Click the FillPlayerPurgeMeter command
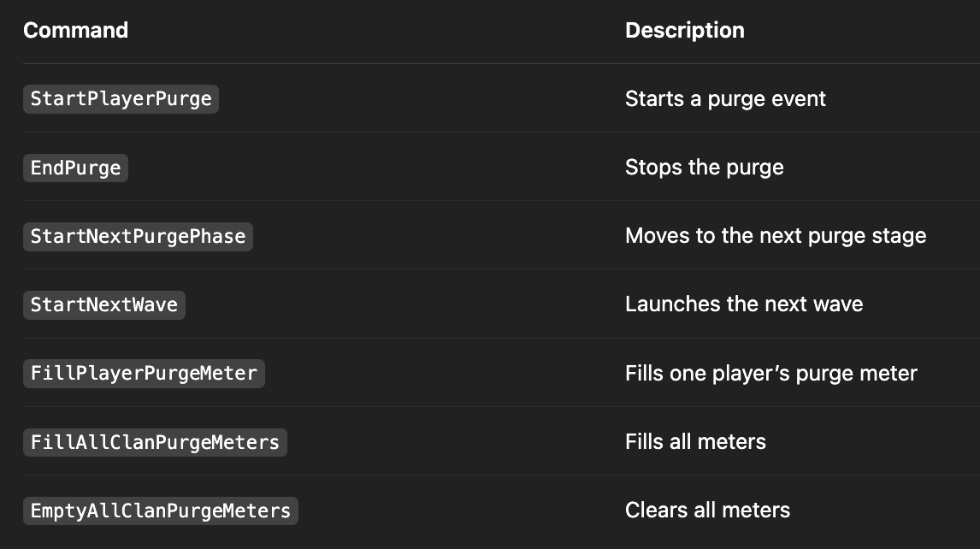Screen dimensions: 980x549 point(144,374)
